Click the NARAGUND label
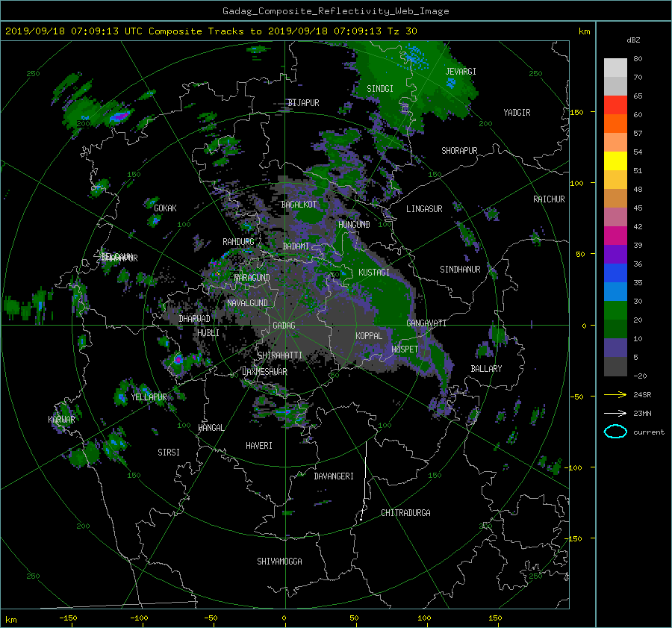 [252, 278]
